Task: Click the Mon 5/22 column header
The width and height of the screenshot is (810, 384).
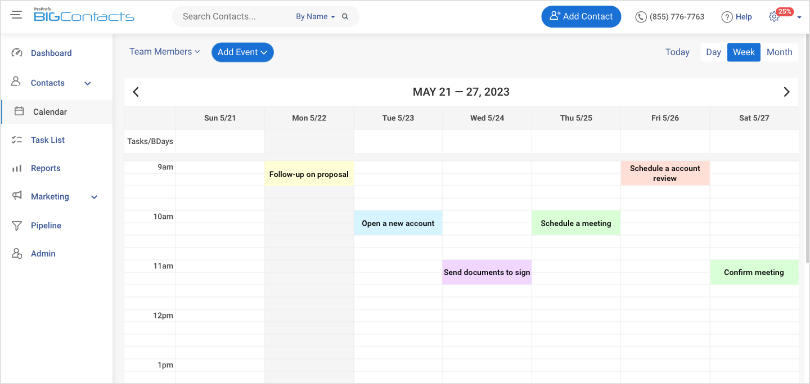Action: coord(309,118)
